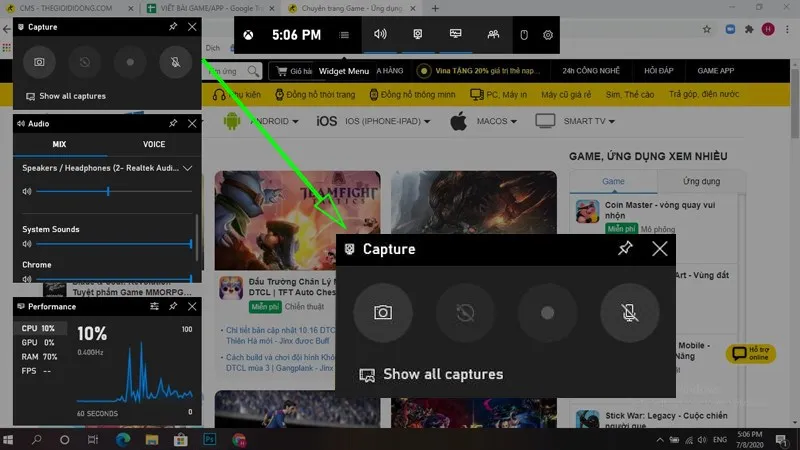Open a new Chrome tab
Viewport: 800px width, 450px height.
tap(435, 8)
